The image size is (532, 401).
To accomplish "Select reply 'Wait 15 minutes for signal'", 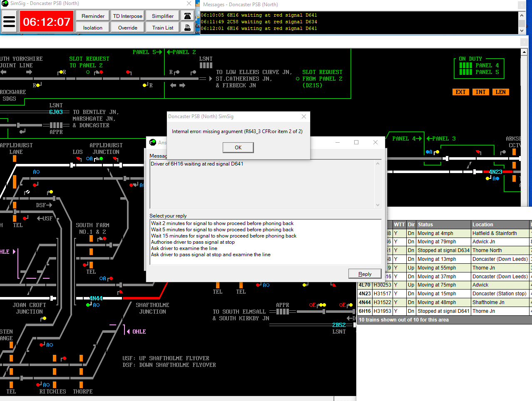I will 224,236.
